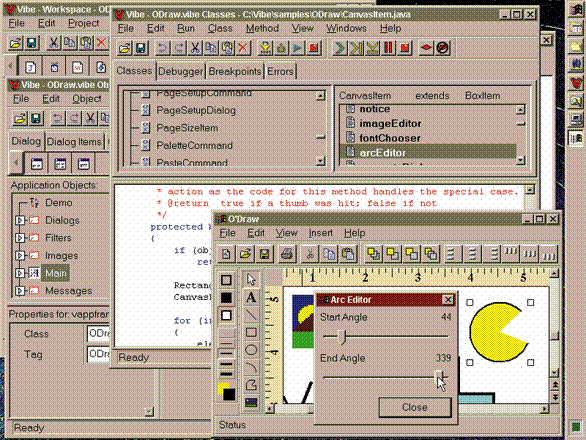Select the Arc tool in O'Draw palette
This screenshot has width=586, height=440.
tap(251, 367)
